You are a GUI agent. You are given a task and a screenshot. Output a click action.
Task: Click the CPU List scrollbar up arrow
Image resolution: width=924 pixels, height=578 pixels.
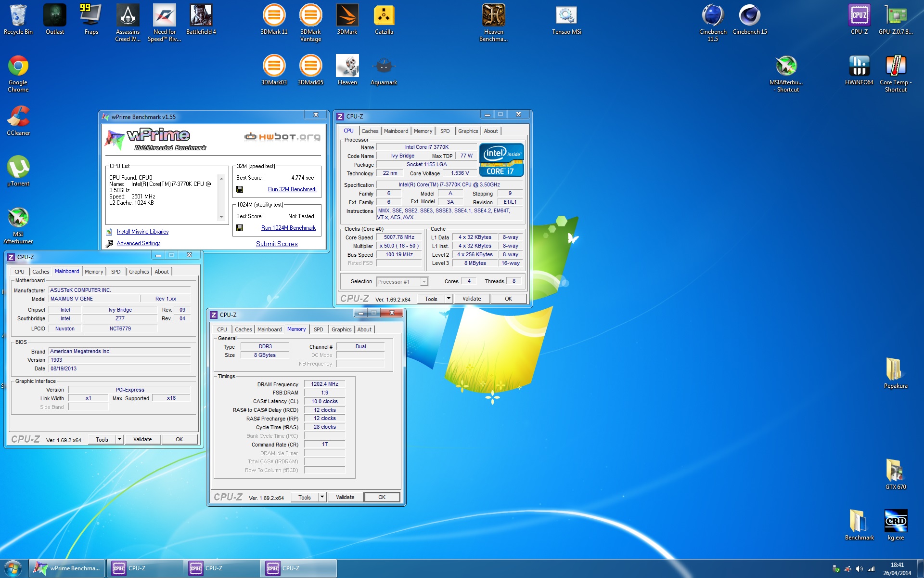221,179
